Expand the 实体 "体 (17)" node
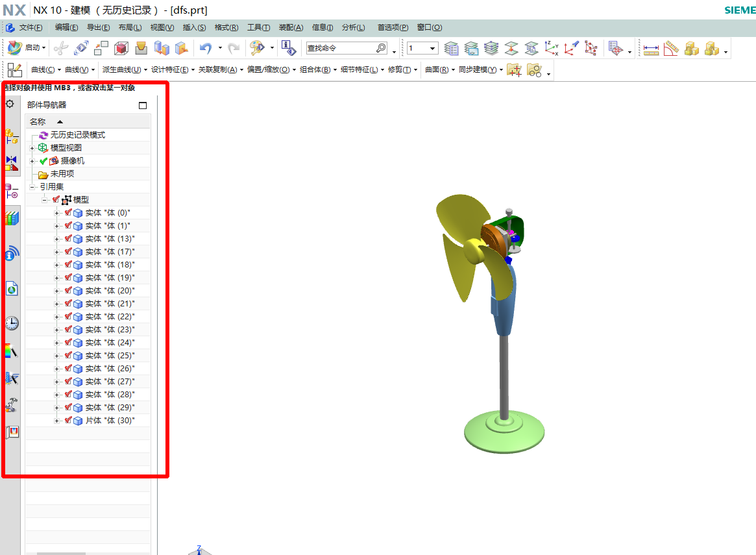Screen dimensions: 756x555 (x=57, y=252)
